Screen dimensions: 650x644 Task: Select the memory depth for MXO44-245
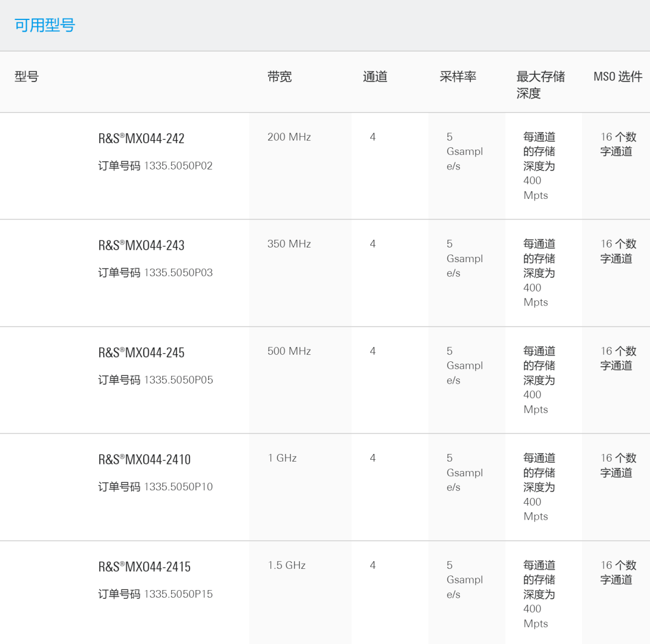coord(539,381)
